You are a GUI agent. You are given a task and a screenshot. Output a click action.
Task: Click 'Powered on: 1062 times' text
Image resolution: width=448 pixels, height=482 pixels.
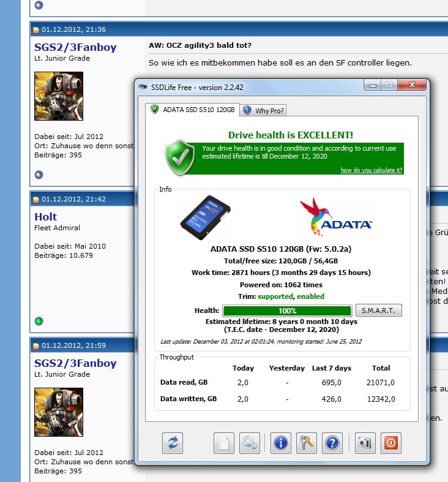pos(281,285)
